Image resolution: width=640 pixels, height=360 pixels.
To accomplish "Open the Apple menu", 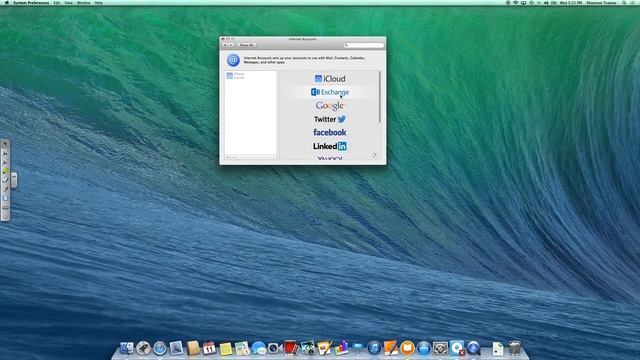I will point(6,3).
